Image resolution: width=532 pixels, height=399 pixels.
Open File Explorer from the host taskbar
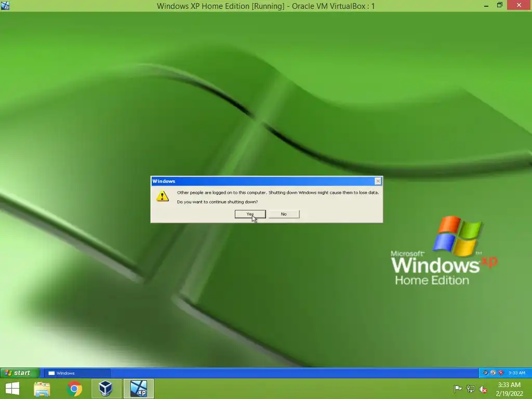coord(42,389)
